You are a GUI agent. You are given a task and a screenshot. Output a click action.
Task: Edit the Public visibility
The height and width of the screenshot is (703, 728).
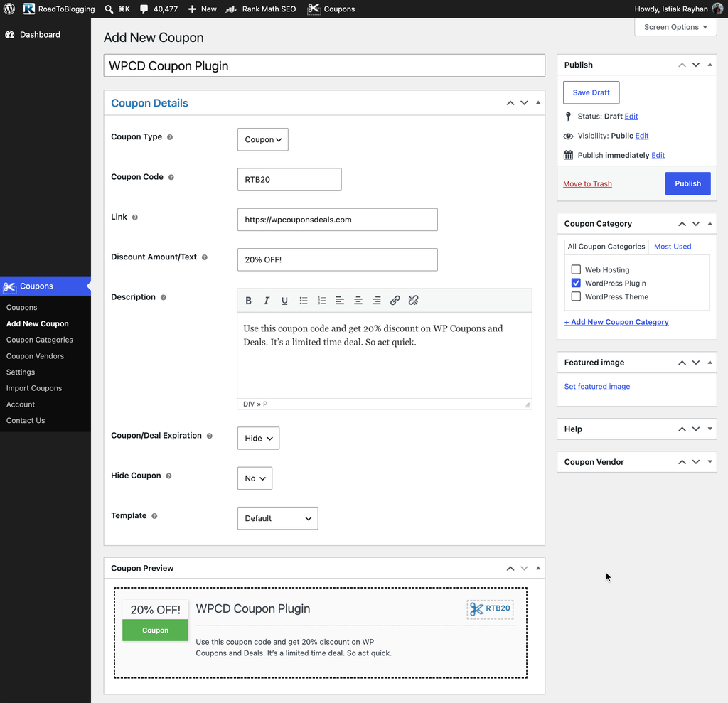click(642, 136)
